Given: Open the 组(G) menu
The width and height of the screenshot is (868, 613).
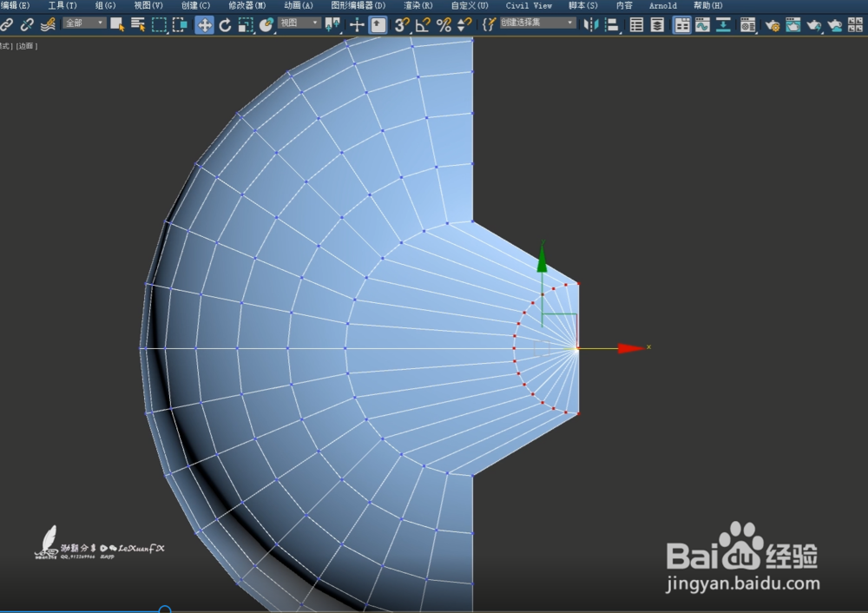Looking at the screenshot, I should [105, 5].
